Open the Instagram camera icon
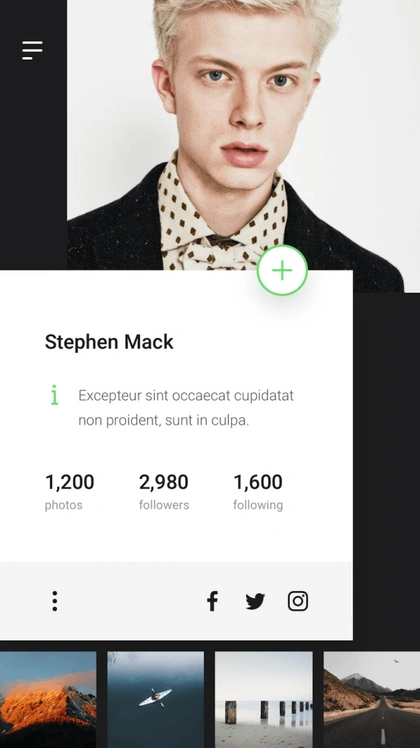The image size is (420, 748). pos(298,601)
